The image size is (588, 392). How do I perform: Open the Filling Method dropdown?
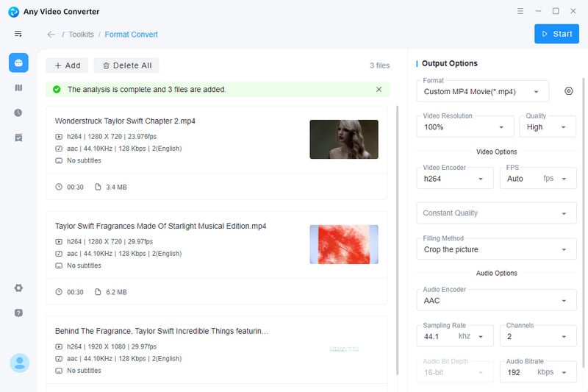click(x=496, y=249)
